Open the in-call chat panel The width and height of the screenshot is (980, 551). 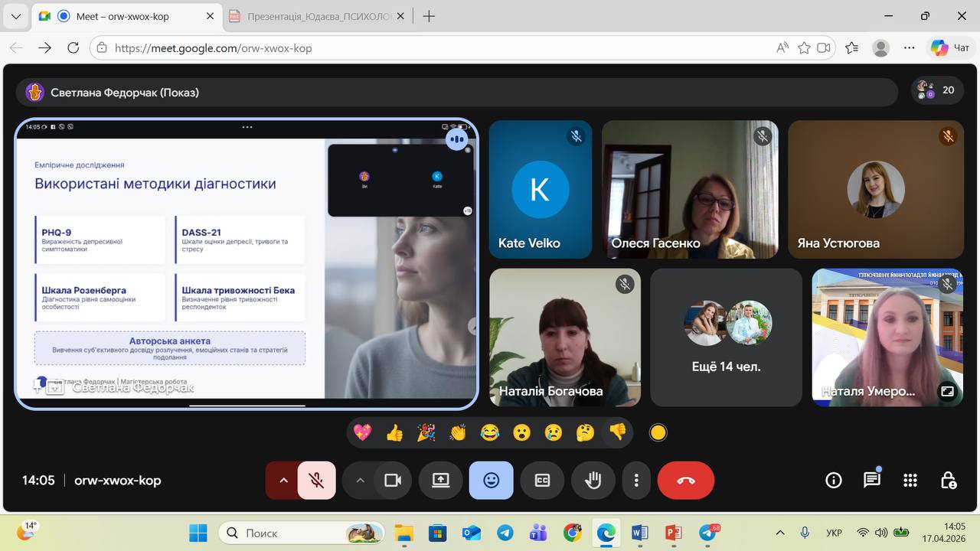(x=871, y=481)
